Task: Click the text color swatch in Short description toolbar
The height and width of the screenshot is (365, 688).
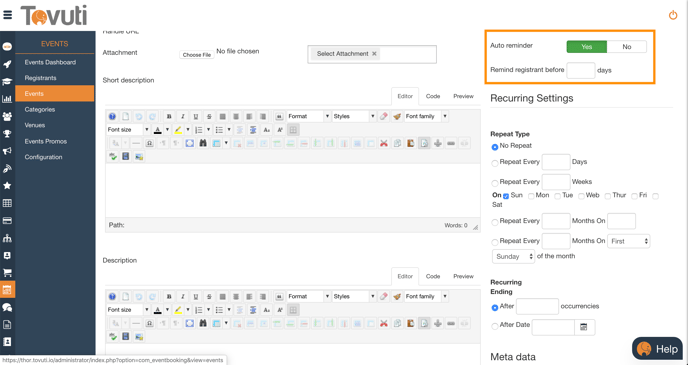Action: click(158, 130)
